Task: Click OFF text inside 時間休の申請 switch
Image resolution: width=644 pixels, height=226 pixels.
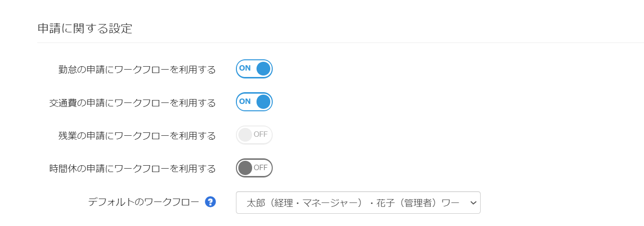Action: coord(260,168)
